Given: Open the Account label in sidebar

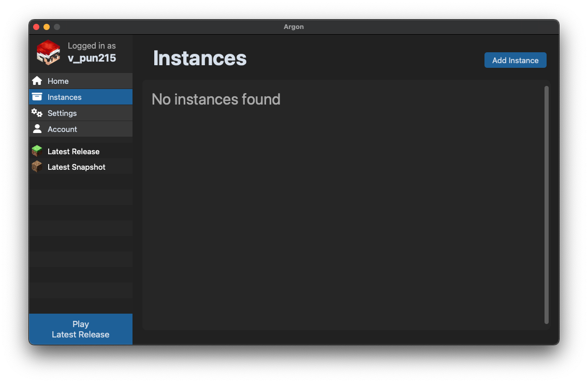Looking at the screenshot, I should (x=62, y=129).
